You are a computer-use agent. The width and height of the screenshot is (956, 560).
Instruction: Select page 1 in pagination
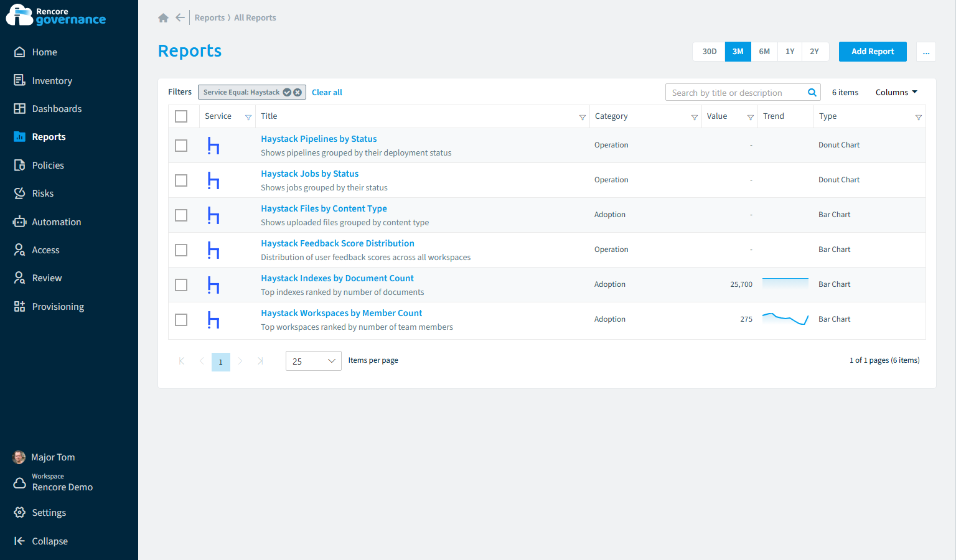tap(221, 362)
